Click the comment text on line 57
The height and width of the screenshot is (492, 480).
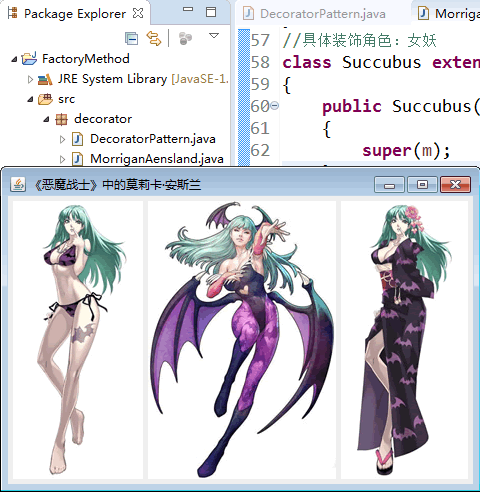point(359,41)
